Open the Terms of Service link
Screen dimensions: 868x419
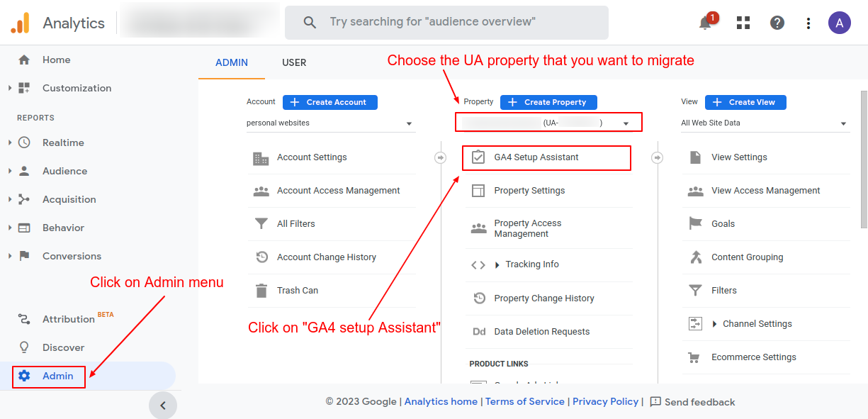coord(524,401)
